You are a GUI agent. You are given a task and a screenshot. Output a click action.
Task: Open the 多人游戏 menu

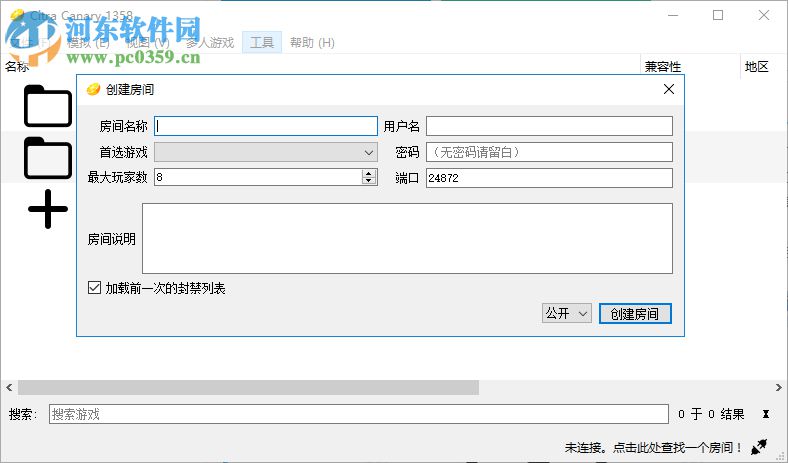coord(210,42)
